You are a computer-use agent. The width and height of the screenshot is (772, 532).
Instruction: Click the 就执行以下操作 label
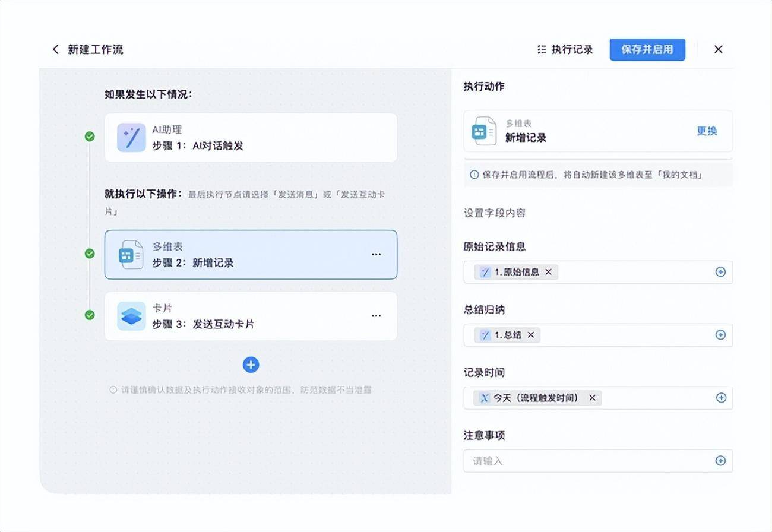(x=143, y=194)
